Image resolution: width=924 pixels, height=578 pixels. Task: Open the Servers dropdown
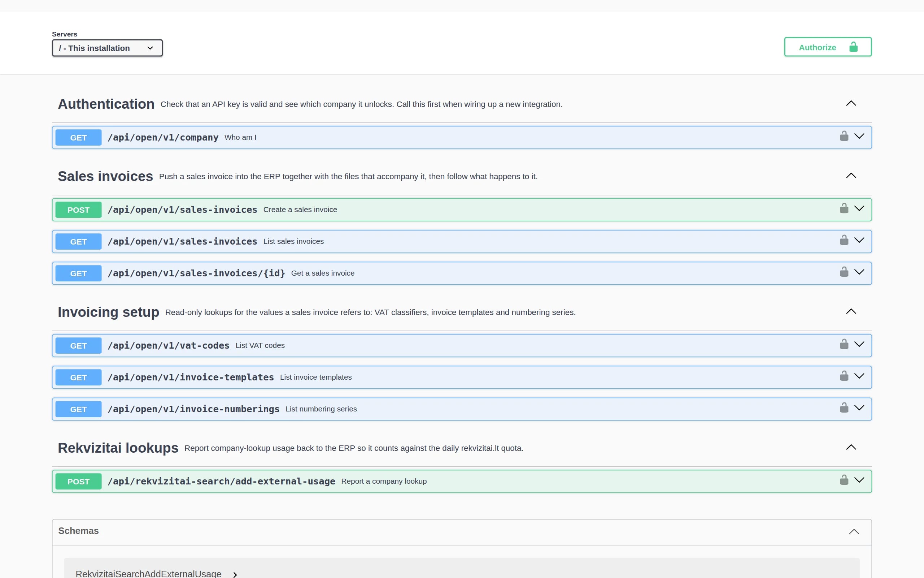point(107,48)
